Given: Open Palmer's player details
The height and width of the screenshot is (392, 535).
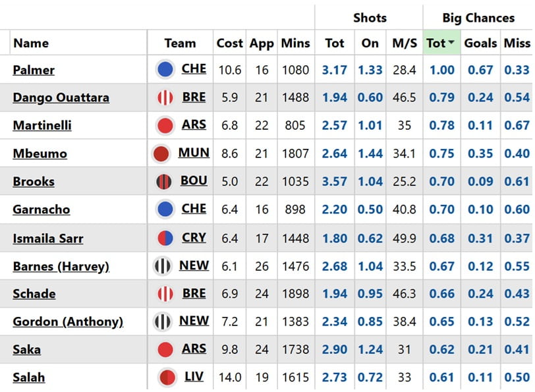Looking at the screenshot, I should [x=34, y=69].
